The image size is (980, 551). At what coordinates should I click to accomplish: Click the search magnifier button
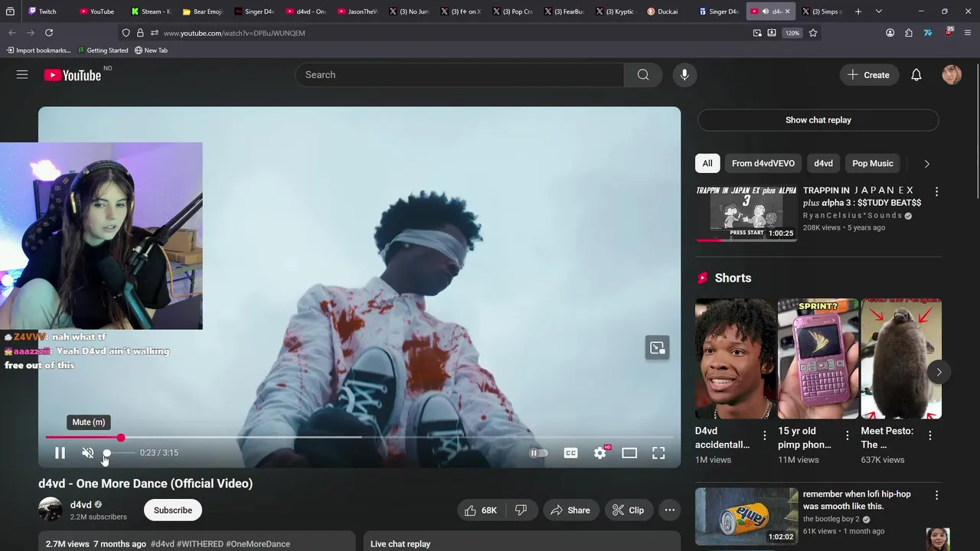pyautogui.click(x=643, y=74)
